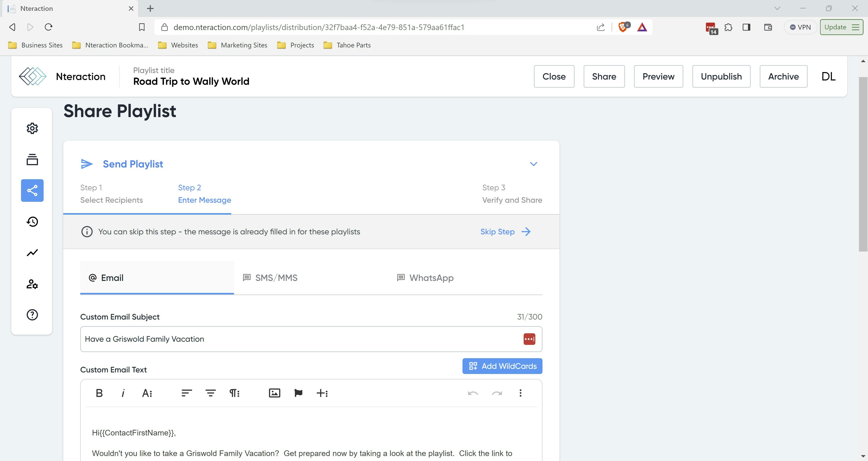Click the Add WildCards button

(502, 366)
